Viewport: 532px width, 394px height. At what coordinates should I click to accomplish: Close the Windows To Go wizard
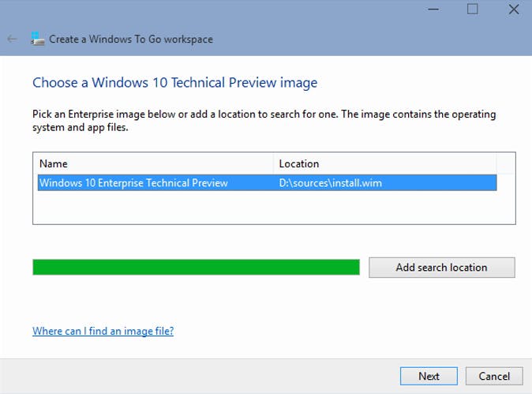point(514,9)
